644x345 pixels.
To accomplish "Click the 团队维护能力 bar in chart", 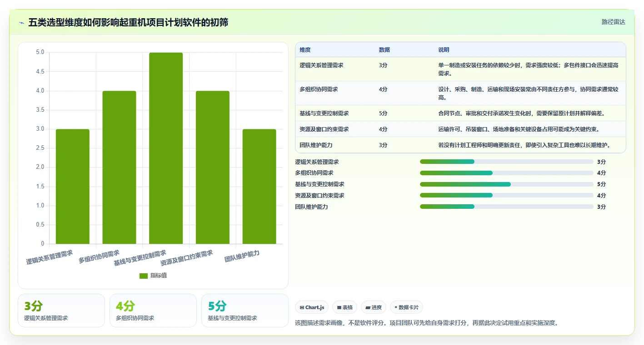I will [x=259, y=187].
